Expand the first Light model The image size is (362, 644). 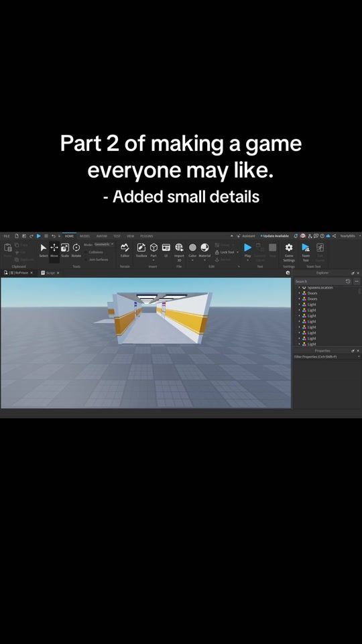pos(299,305)
